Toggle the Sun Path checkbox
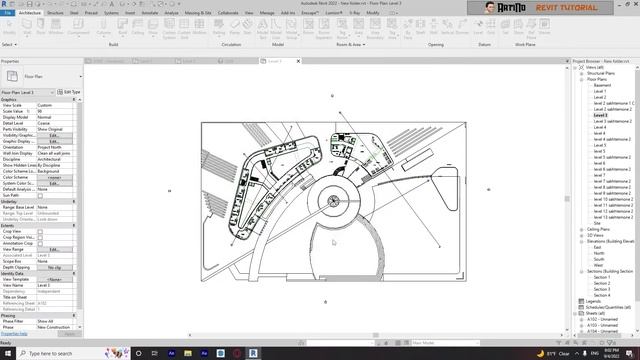 point(40,196)
